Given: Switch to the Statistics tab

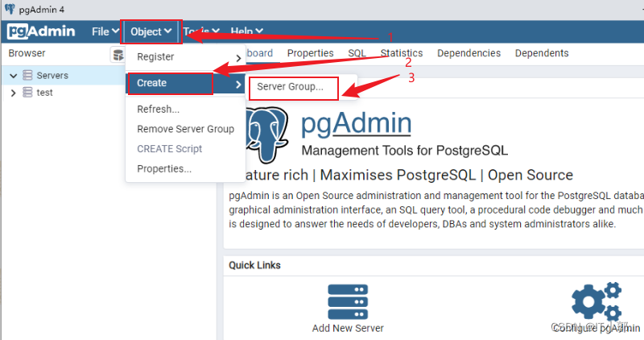Looking at the screenshot, I should 401,53.
